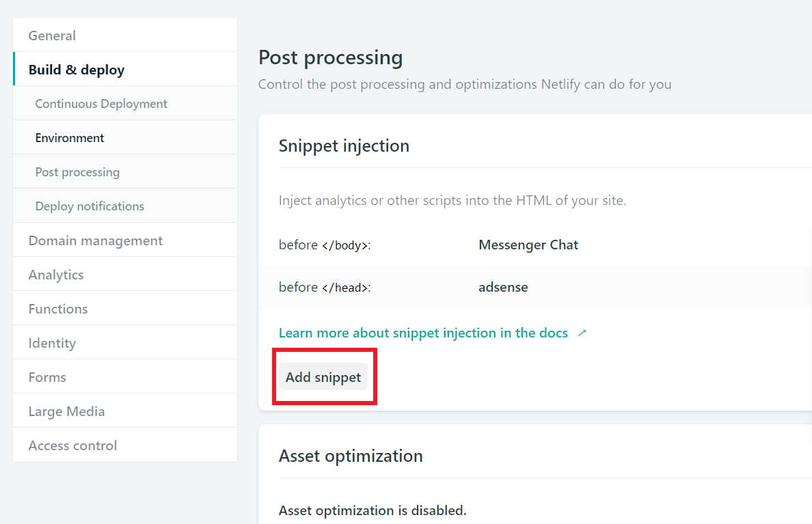Click the before </body> position label
The height and width of the screenshot is (524, 812).
point(325,245)
